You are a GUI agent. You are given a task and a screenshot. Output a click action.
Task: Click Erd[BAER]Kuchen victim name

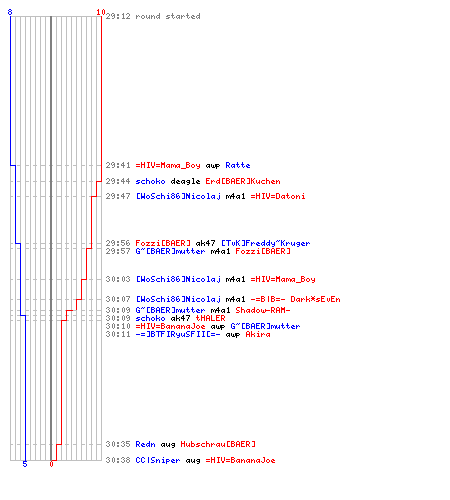tap(243, 181)
